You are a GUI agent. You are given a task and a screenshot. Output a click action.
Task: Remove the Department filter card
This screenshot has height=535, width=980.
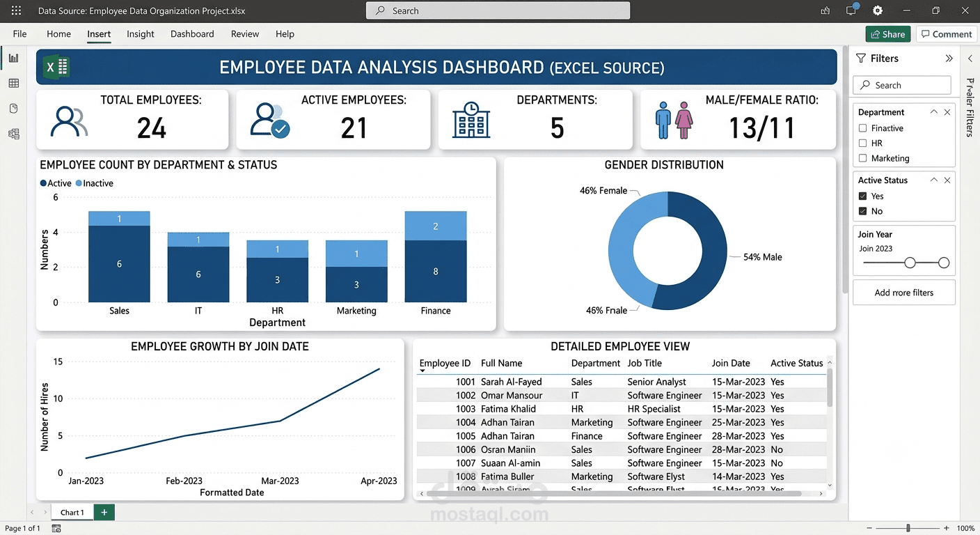pos(947,112)
